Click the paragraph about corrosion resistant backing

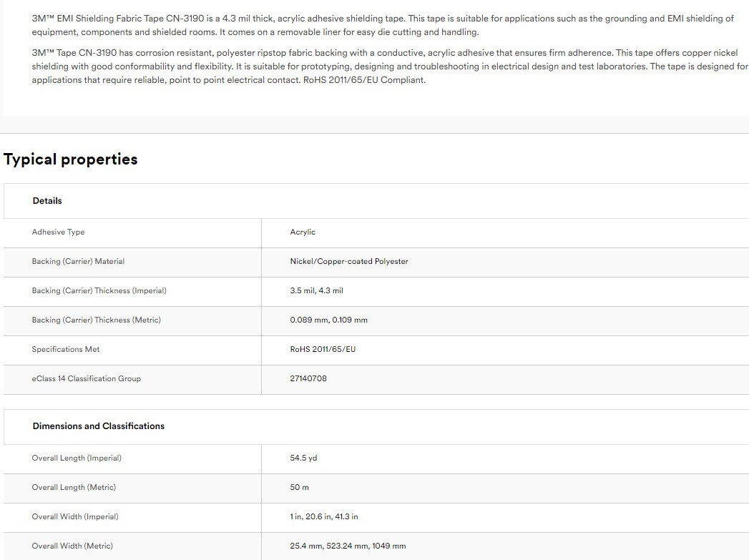pyautogui.click(x=390, y=67)
